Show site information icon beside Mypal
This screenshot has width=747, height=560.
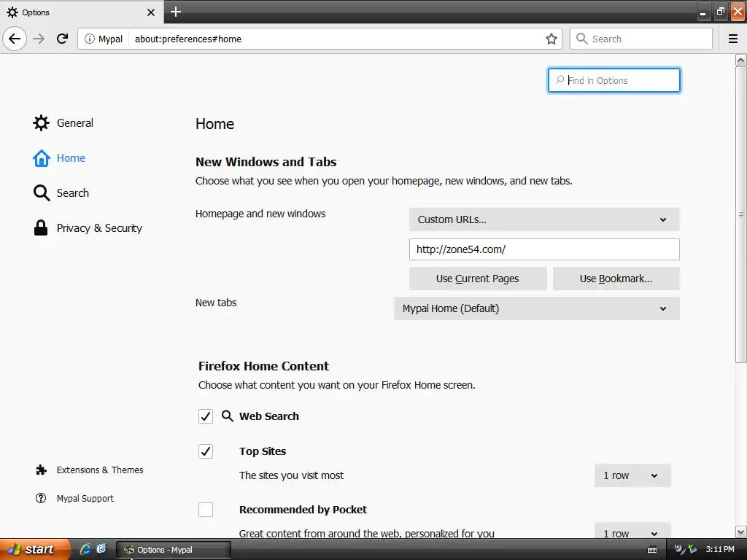point(89,39)
